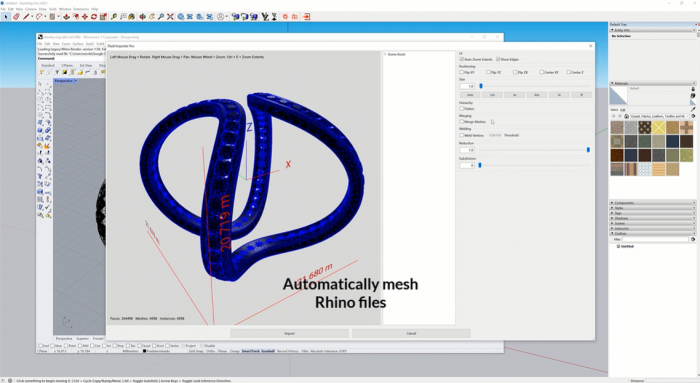Expand the Components tray panel

pyautogui.click(x=653, y=203)
